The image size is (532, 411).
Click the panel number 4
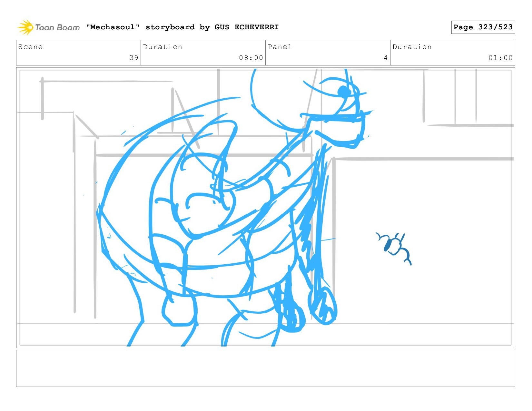tap(386, 58)
